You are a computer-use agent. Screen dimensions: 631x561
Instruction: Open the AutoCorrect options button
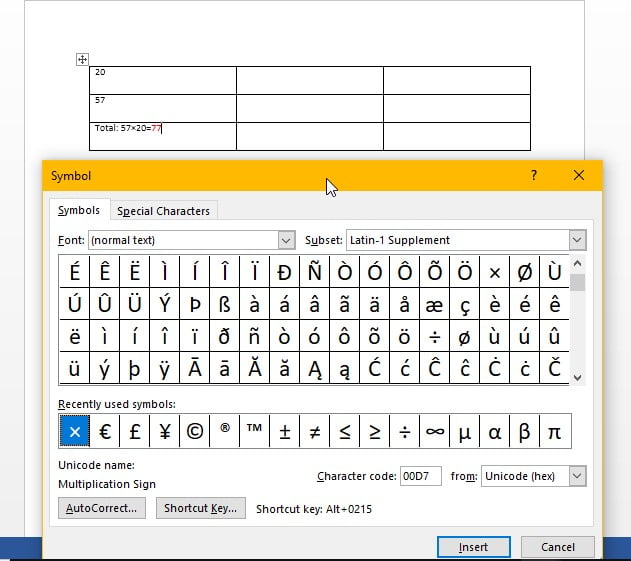(x=102, y=508)
